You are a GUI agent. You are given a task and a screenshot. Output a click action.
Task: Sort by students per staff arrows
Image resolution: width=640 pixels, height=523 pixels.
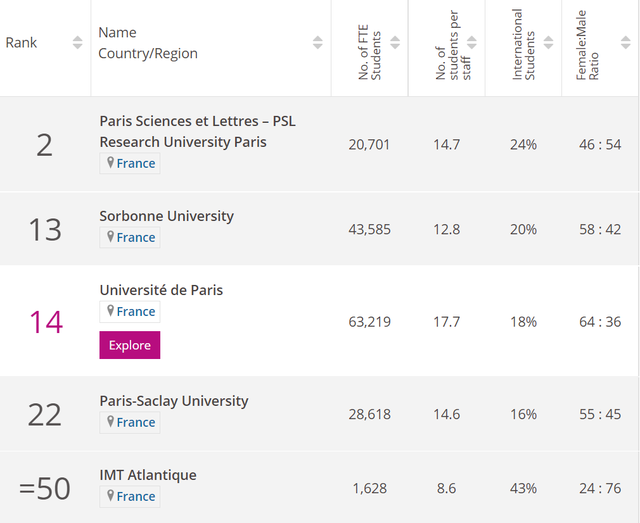click(x=472, y=42)
